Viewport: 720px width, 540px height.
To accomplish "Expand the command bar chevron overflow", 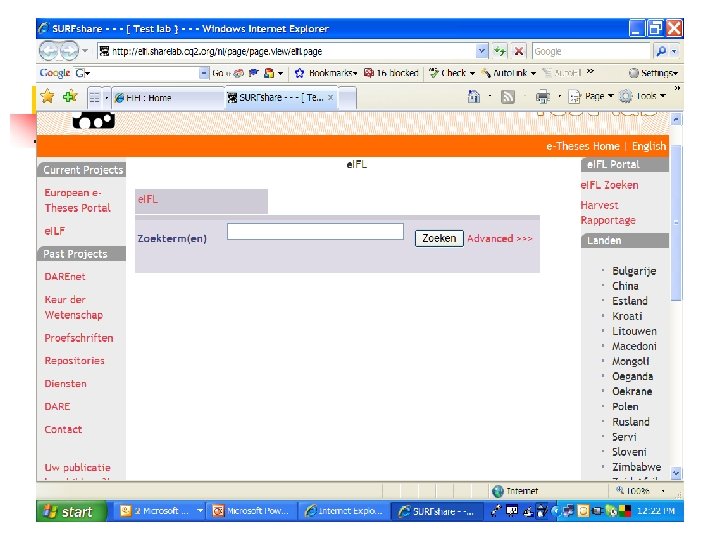I will pyautogui.click(x=677, y=88).
